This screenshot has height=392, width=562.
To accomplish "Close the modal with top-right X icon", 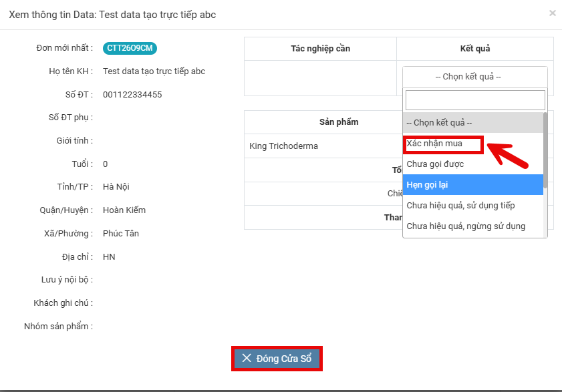I will pos(552,13).
